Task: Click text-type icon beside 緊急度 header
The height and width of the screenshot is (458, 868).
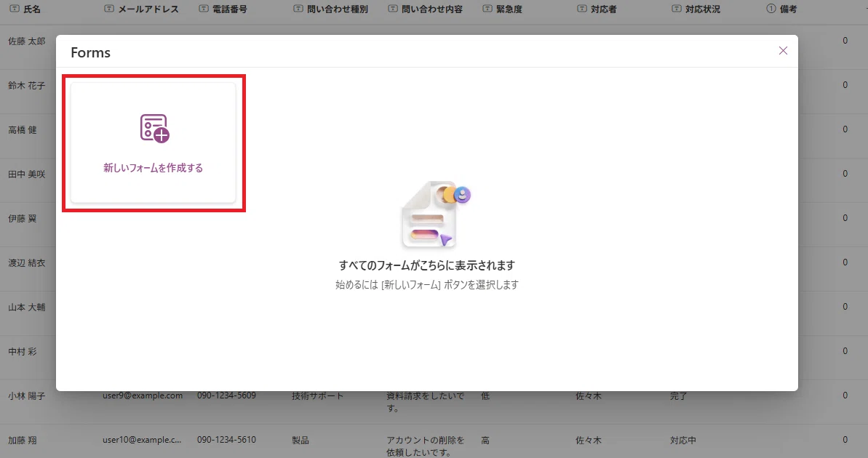Action: pos(487,9)
